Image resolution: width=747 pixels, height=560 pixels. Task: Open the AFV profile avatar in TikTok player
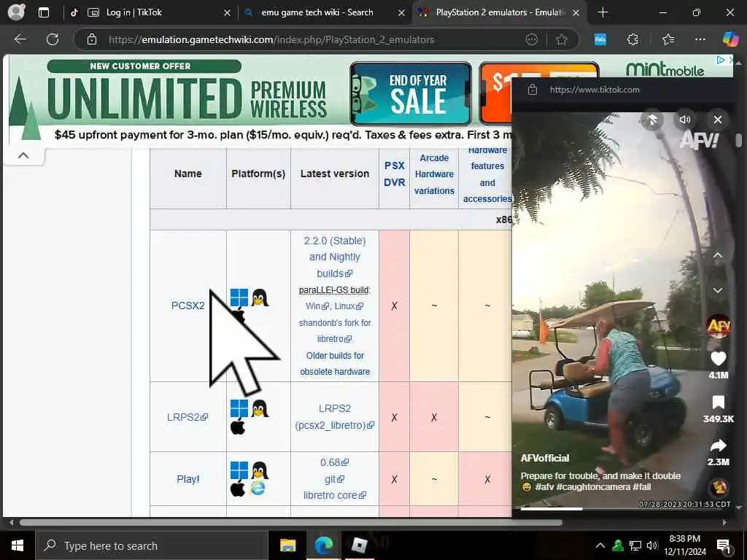click(x=719, y=326)
